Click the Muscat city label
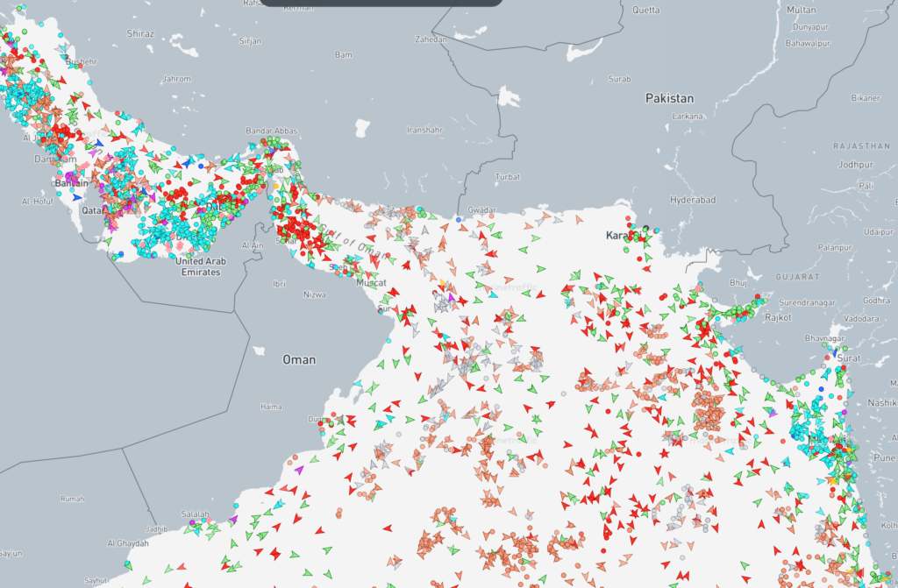Screen dimensions: 898x588 click(x=371, y=283)
